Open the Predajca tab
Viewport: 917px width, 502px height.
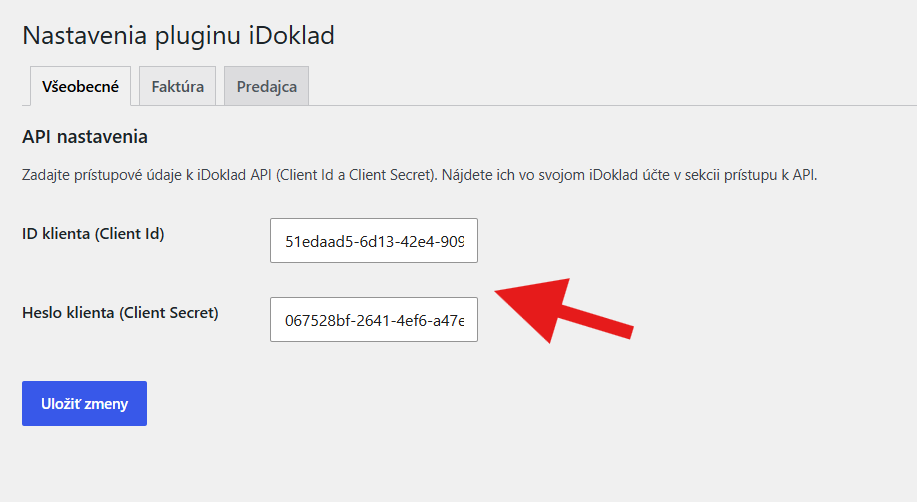[267, 87]
